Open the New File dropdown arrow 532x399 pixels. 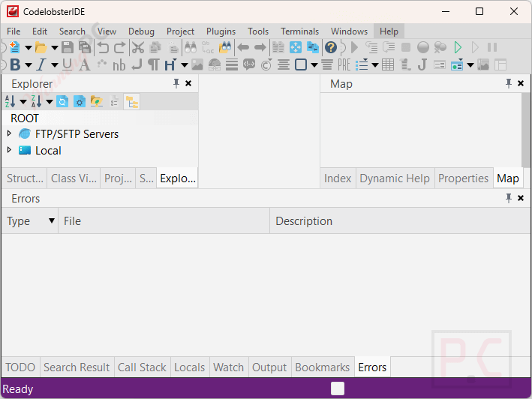click(29, 48)
